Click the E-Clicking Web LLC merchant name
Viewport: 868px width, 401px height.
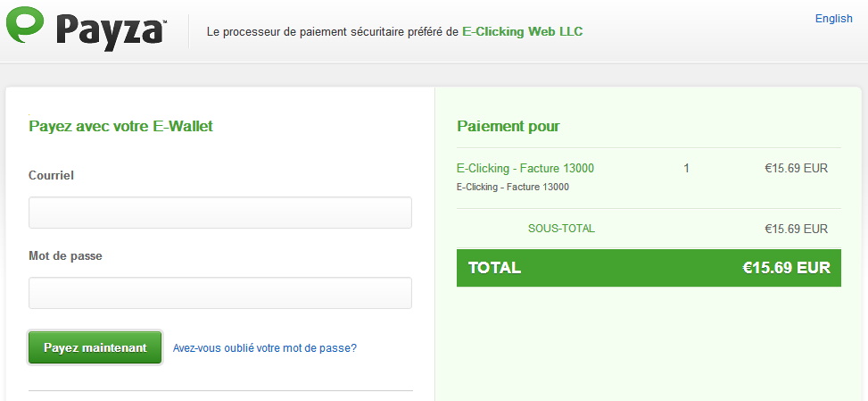click(523, 31)
